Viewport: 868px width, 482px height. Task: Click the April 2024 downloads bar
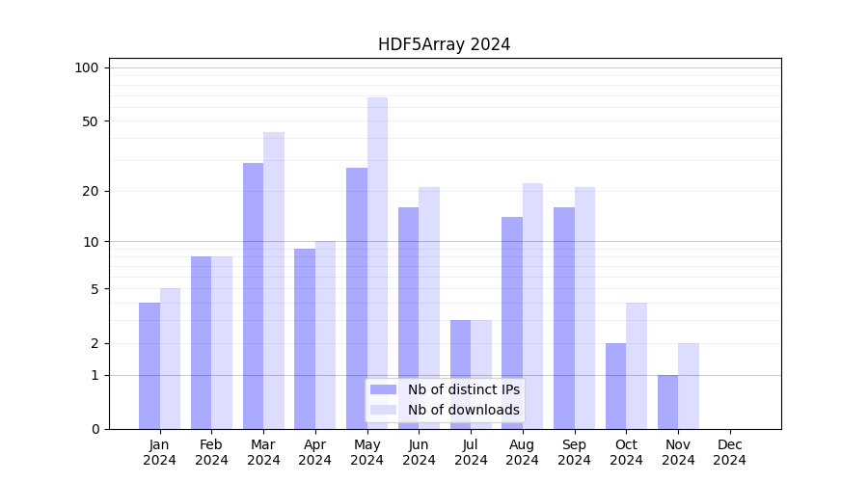[325, 335]
